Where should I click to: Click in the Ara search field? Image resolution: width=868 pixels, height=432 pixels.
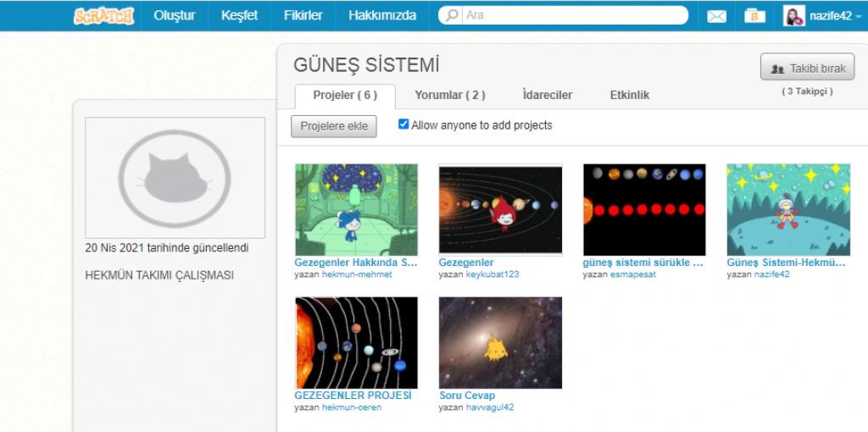(572, 15)
